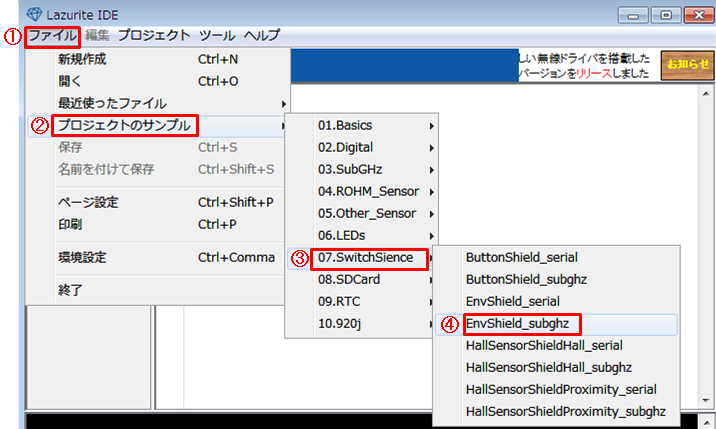The width and height of the screenshot is (716, 429).
Task: Click the お知らせ notice button
Action: [687, 65]
